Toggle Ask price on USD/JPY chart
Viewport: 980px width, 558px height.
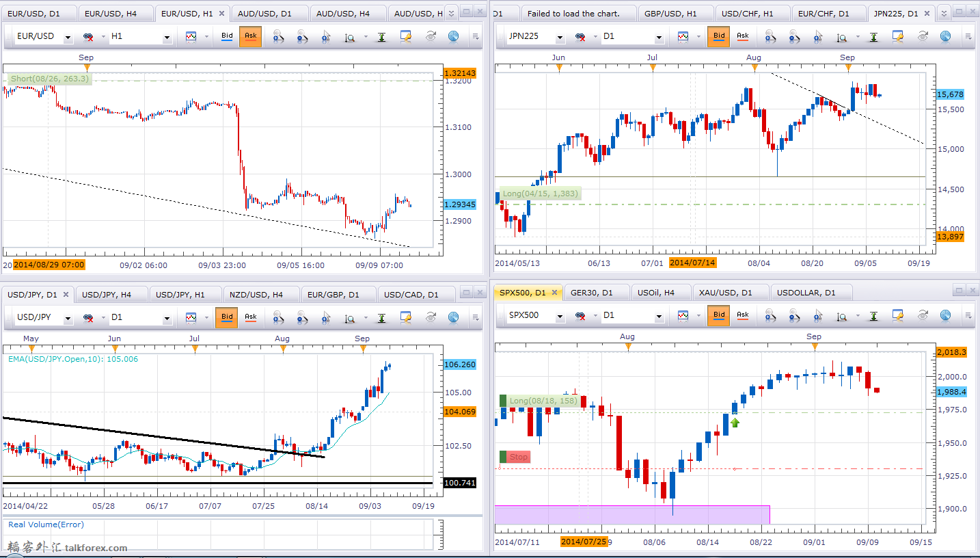251,317
